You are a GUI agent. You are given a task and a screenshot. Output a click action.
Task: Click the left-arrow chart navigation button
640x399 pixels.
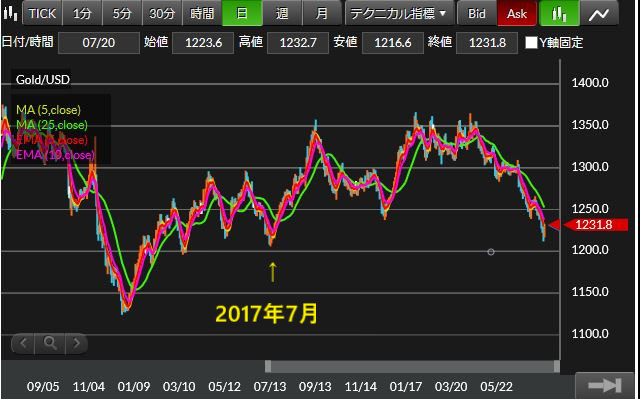(x=23, y=344)
